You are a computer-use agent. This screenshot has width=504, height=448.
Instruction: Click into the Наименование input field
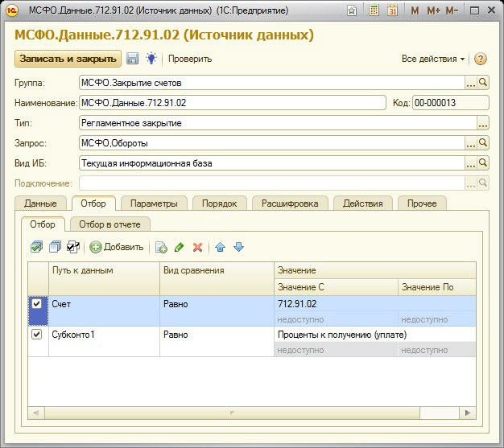coord(232,103)
